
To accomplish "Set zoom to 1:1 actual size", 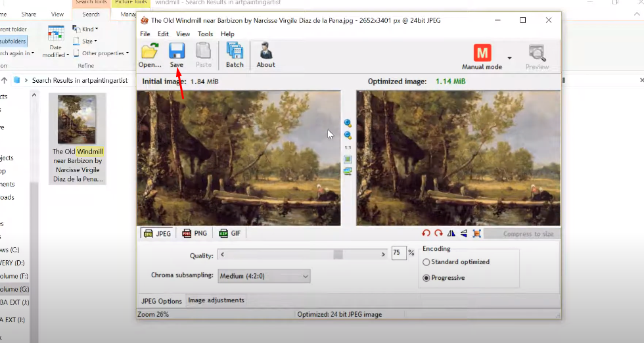I will (x=348, y=147).
